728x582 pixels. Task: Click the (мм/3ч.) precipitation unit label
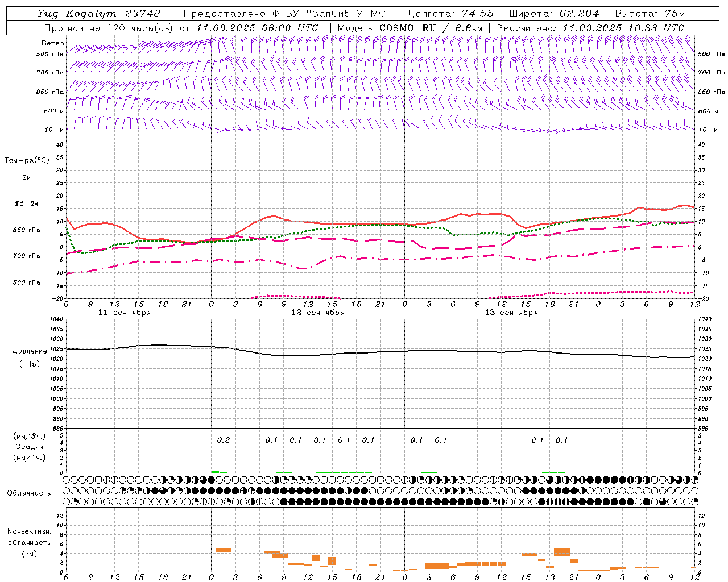pos(30,436)
